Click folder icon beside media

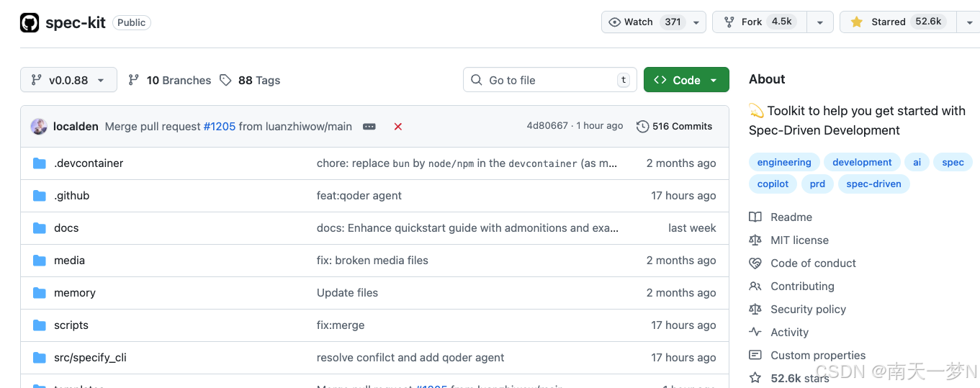tap(40, 261)
